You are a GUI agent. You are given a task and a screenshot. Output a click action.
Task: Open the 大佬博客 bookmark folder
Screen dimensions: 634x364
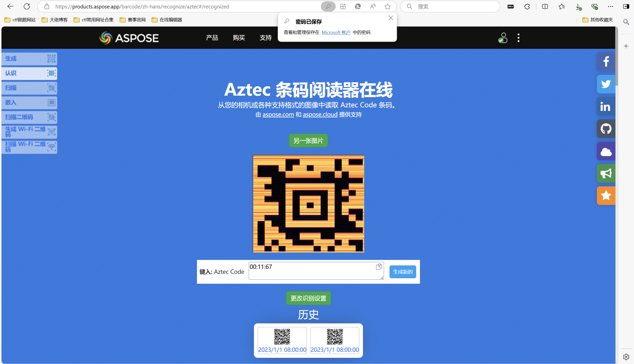[55, 20]
